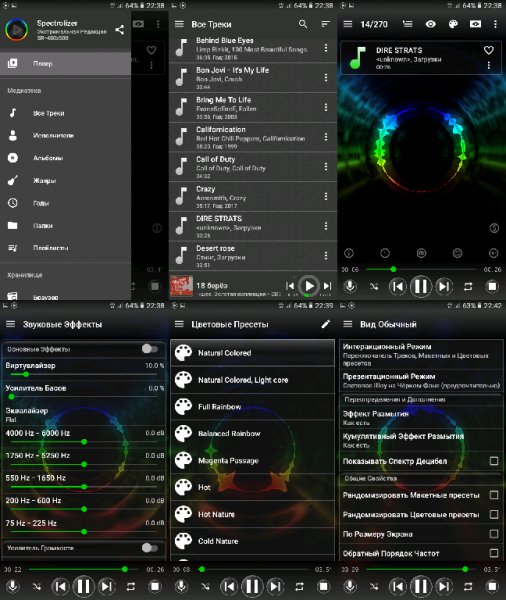Tap the share icon in Spectrolizer drawer header
The height and width of the screenshot is (600, 506).
[120, 29]
